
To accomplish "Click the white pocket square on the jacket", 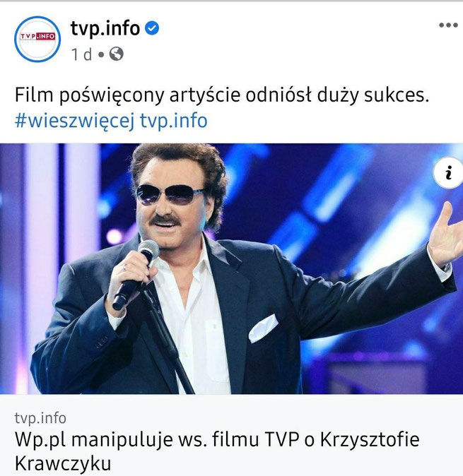I will click(x=263, y=328).
